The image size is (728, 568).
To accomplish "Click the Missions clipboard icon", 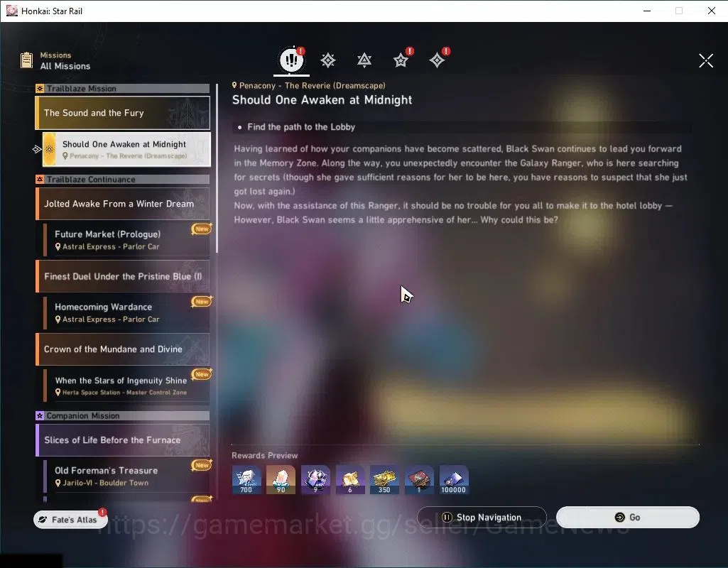I will (x=26, y=60).
